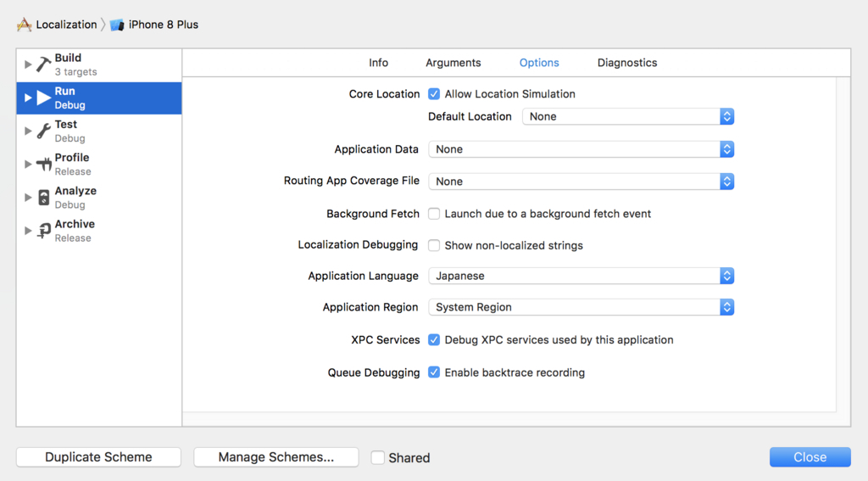Click the Background Fetch label
The width and height of the screenshot is (868, 481).
[x=373, y=214]
